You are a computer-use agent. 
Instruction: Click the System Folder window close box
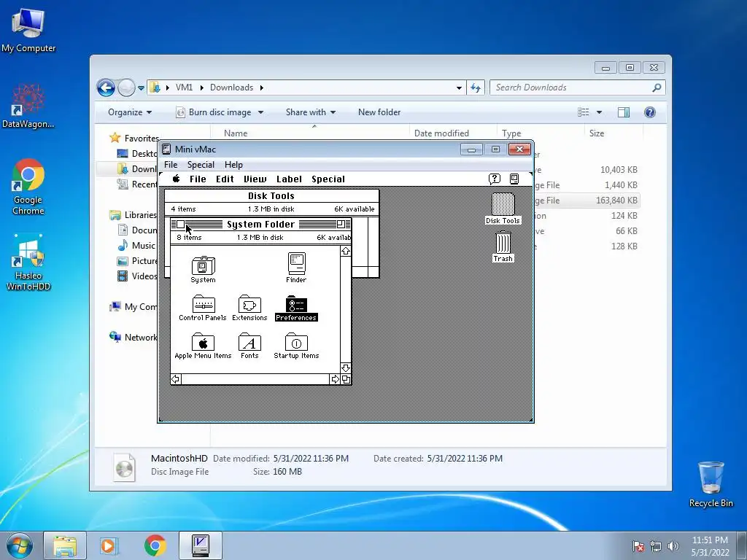(x=181, y=225)
